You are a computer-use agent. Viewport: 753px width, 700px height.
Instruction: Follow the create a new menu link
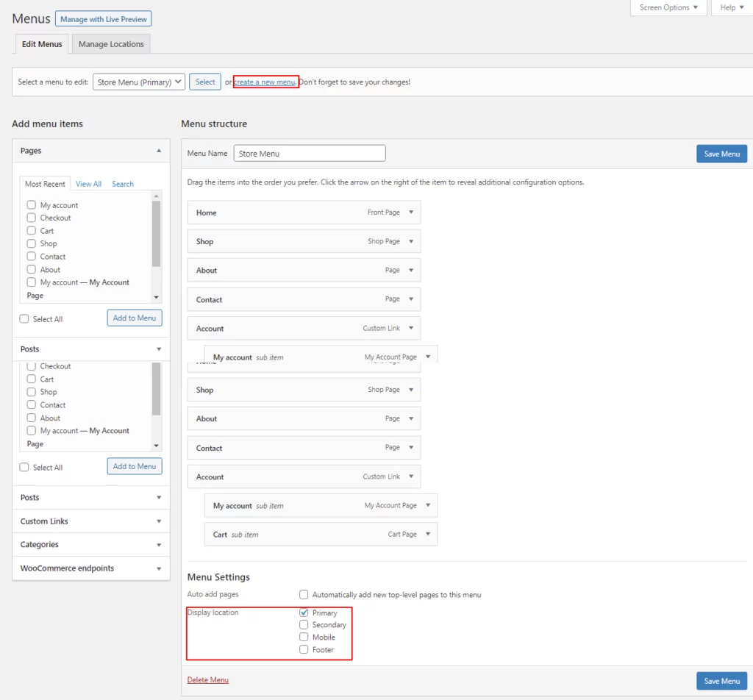[265, 82]
